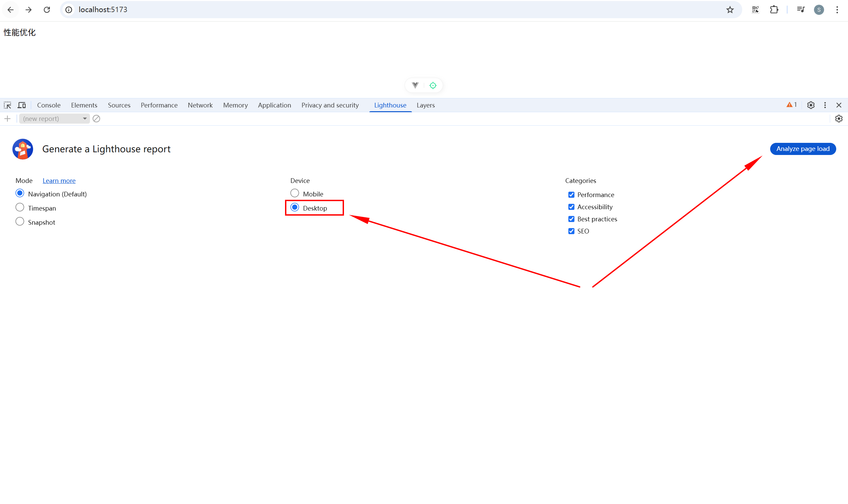Select the Timespan mode option
This screenshot has height=504, width=848.
[20, 208]
